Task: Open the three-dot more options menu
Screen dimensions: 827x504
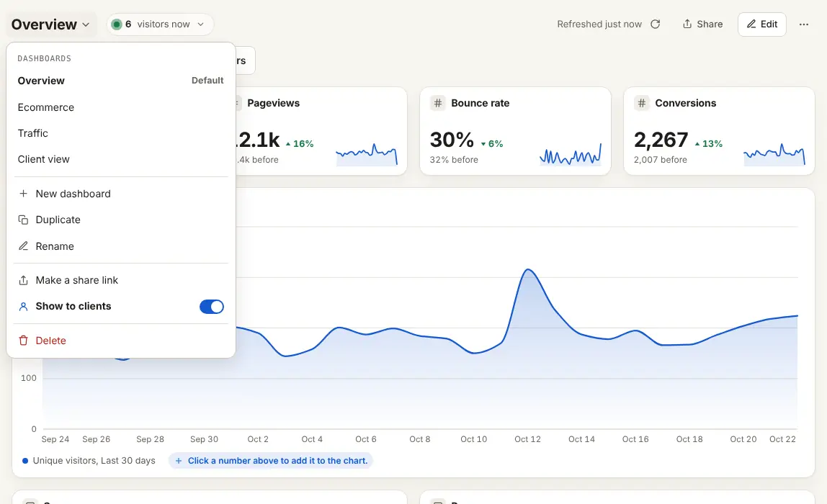Action: click(x=803, y=24)
